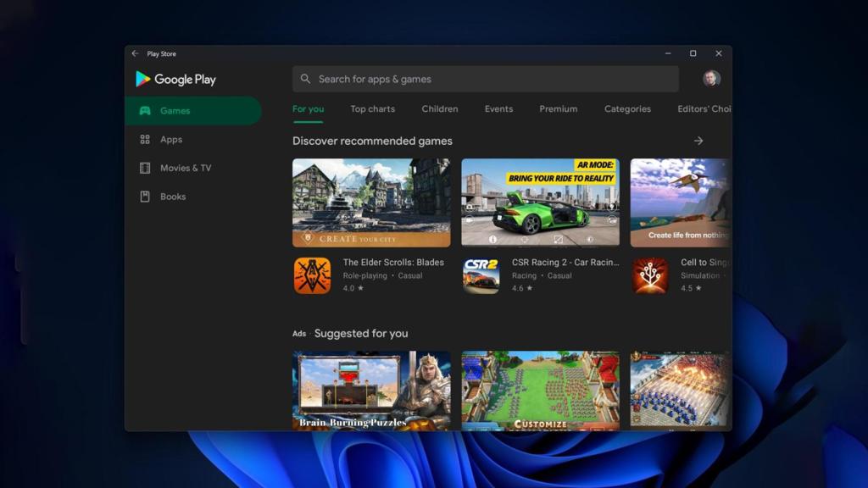Open the Categories tab
868x488 pixels.
pyautogui.click(x=627, y=109)
